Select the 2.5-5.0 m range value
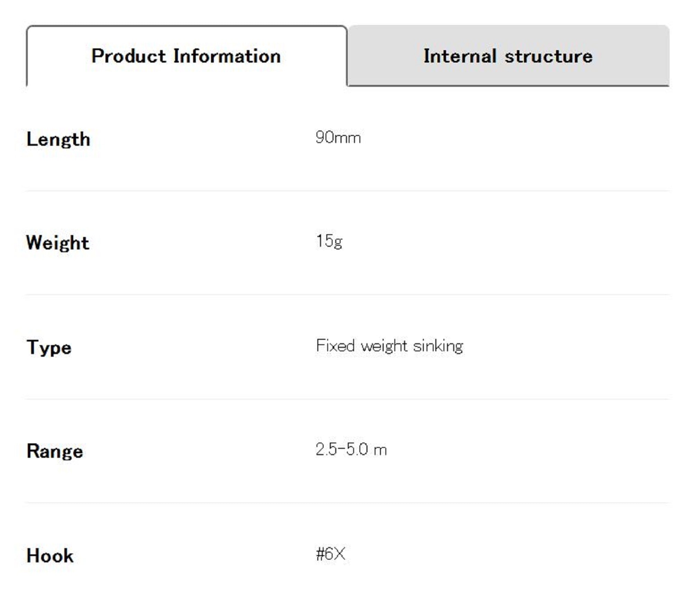692x616 pixels. pos(351,450)
